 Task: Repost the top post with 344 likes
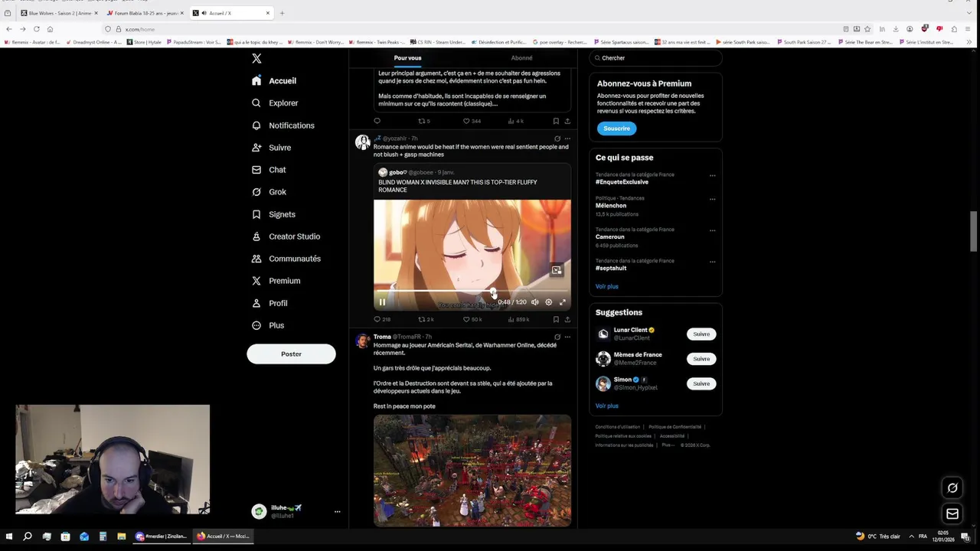click(423, 121)
